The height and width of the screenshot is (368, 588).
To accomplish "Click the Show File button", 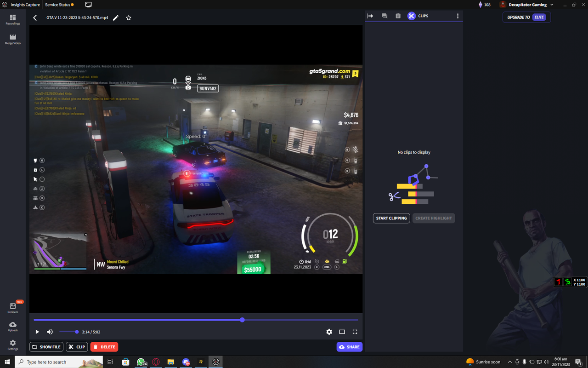I will coord(46,347).
